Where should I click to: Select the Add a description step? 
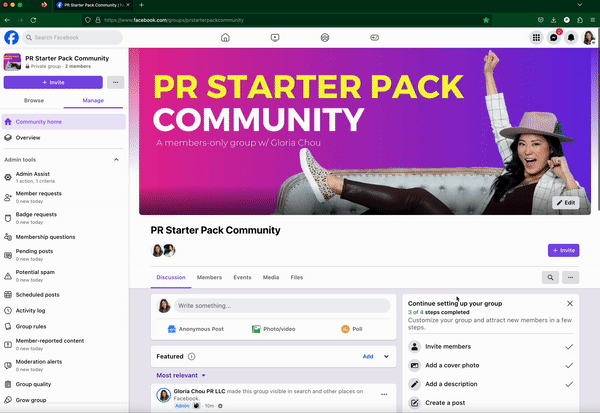(x=491, y=384)
